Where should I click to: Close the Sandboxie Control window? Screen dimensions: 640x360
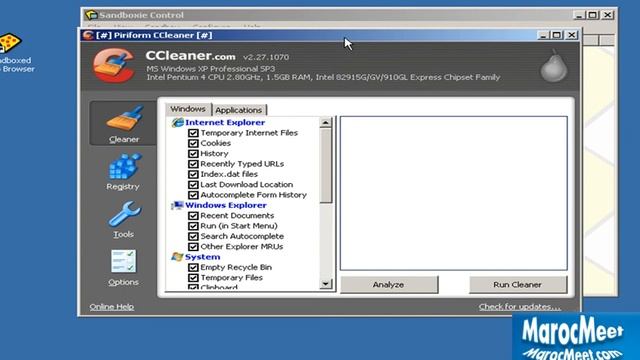(x=608, y=15)
